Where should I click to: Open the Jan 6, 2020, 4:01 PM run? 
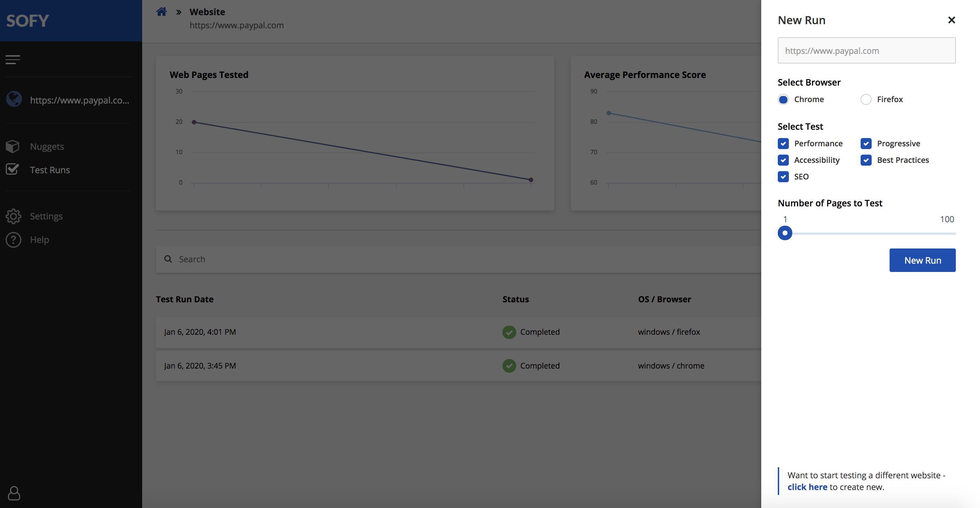[x=458, y=332]
